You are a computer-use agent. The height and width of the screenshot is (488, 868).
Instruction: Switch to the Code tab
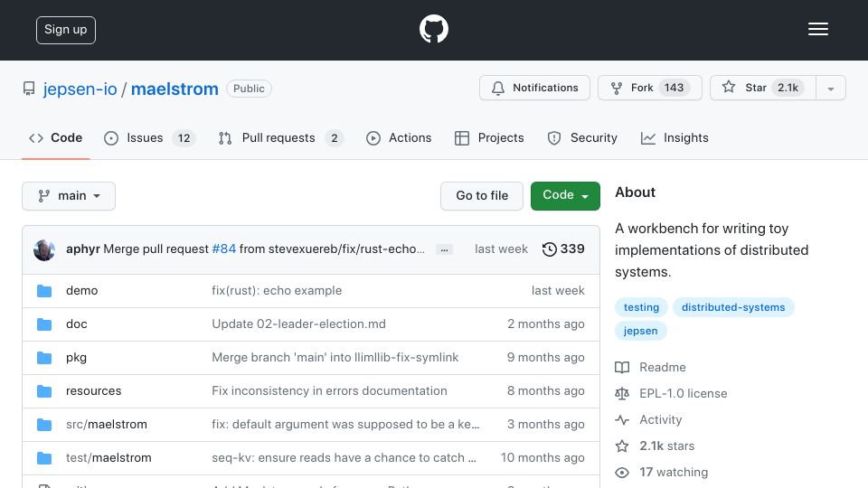(55, 137)
